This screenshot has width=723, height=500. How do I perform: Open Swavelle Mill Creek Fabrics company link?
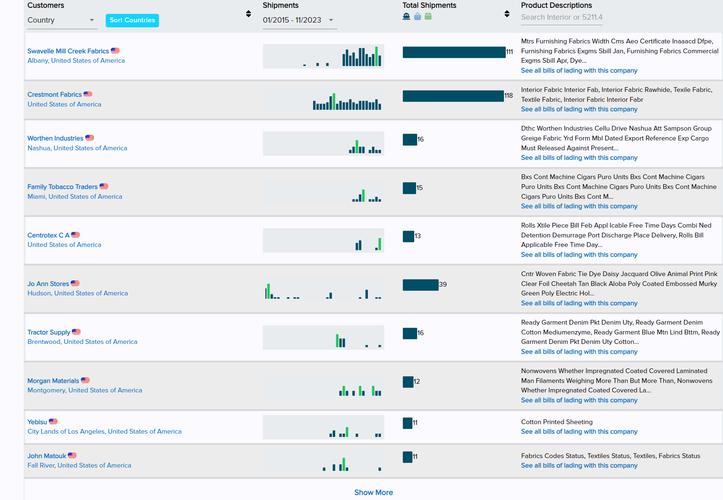point(68,51)
